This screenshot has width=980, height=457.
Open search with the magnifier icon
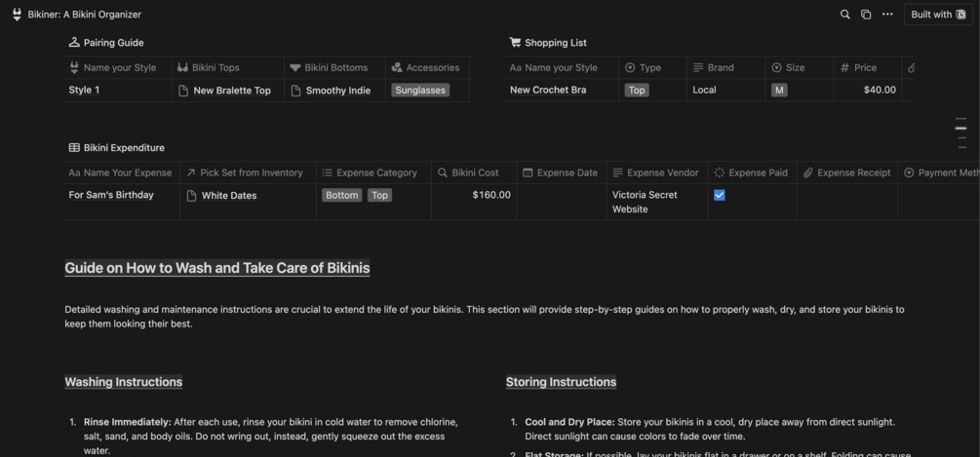point(845,15)
